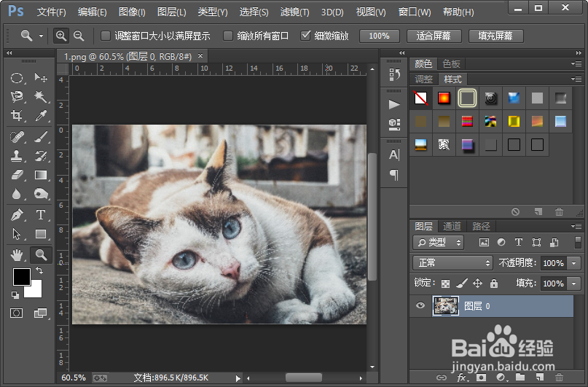Open the 滤镜(T) menu
This screenshot has height=387, width=588.
(x=295, y=12)
